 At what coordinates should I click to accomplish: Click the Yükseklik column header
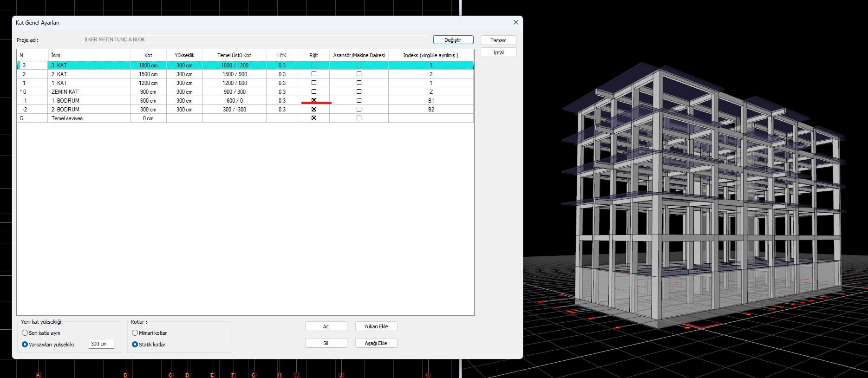(184, 55)
